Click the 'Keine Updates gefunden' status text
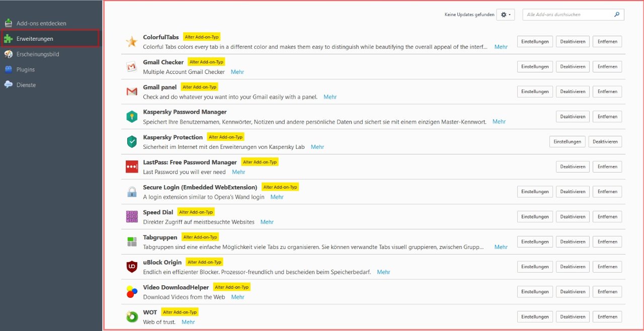This screenshot has width=644, height=331. point(469,15)
